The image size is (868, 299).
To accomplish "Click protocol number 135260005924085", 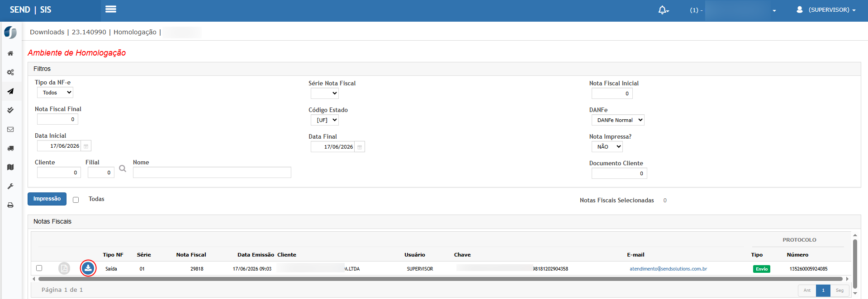I will [x=808, y=269].
